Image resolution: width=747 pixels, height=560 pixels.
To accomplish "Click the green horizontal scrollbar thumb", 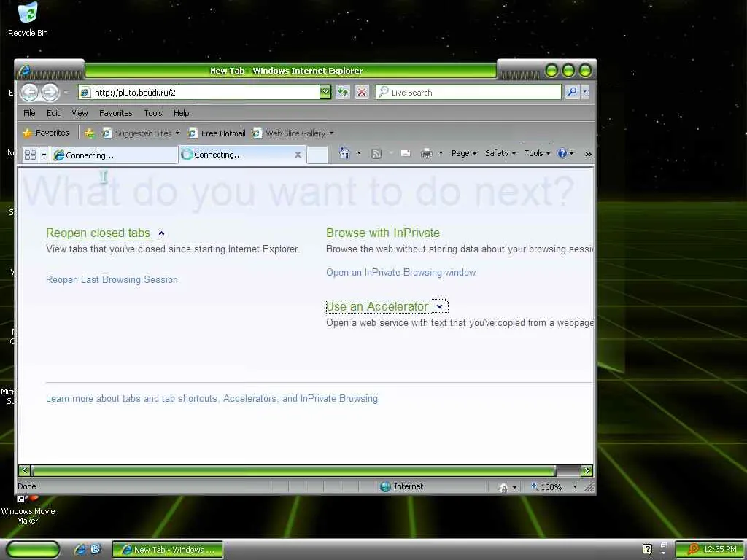I will [294, 470].
